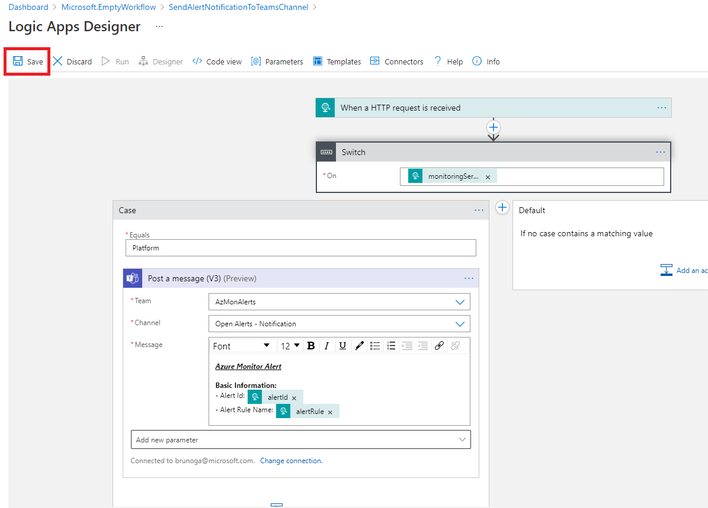Open the Font family dropdown
708x508 pixels.
click(x=241, y=346)
